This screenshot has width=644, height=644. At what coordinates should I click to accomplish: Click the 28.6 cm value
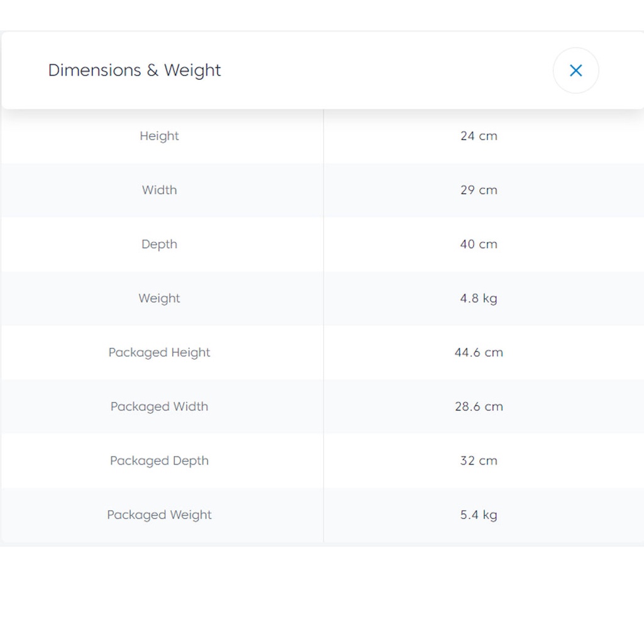click(479, 406)
